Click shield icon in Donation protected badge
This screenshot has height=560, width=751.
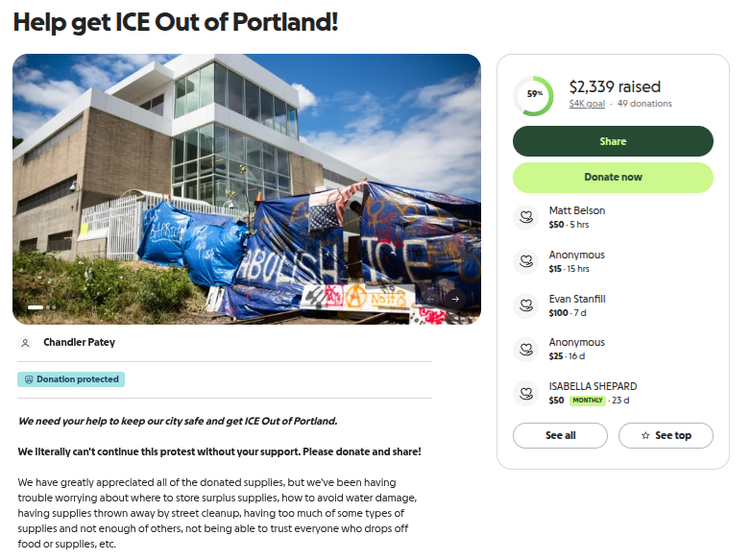(x=28, y=379)
